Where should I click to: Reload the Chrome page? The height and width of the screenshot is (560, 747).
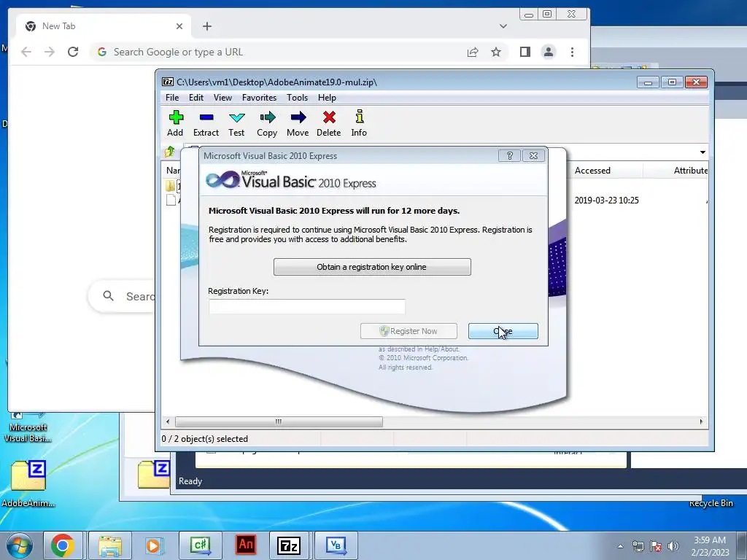pyautogui.click(x=73, y=52)
